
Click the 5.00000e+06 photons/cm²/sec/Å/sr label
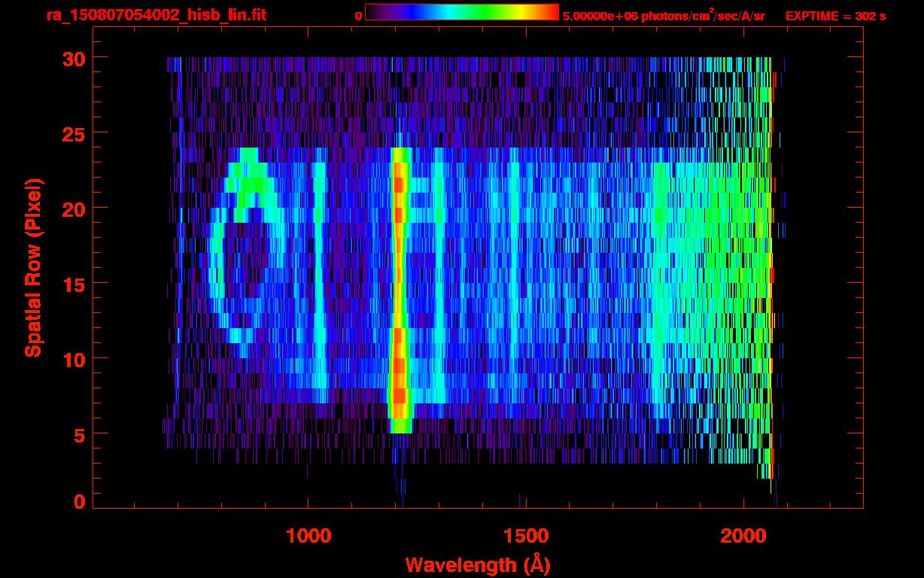664,15
